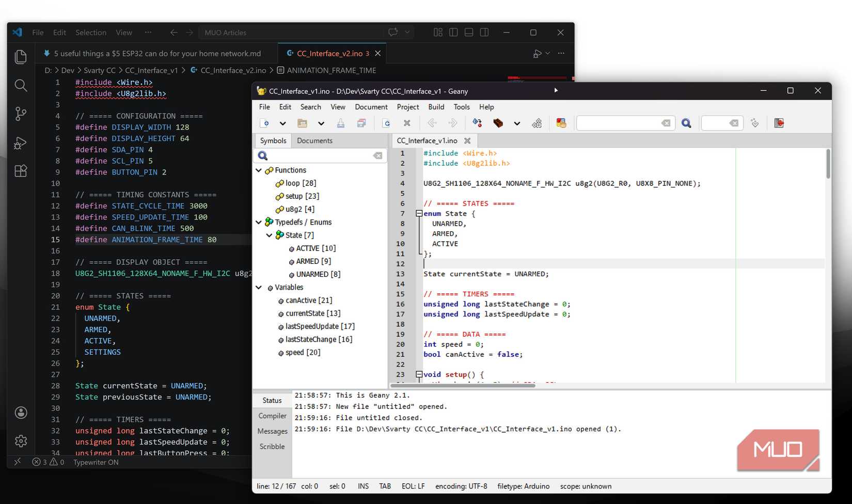Click Run or Debug icon in VS Code editor
This screenshot has width=852, height=504.
(x=538, y=53)
